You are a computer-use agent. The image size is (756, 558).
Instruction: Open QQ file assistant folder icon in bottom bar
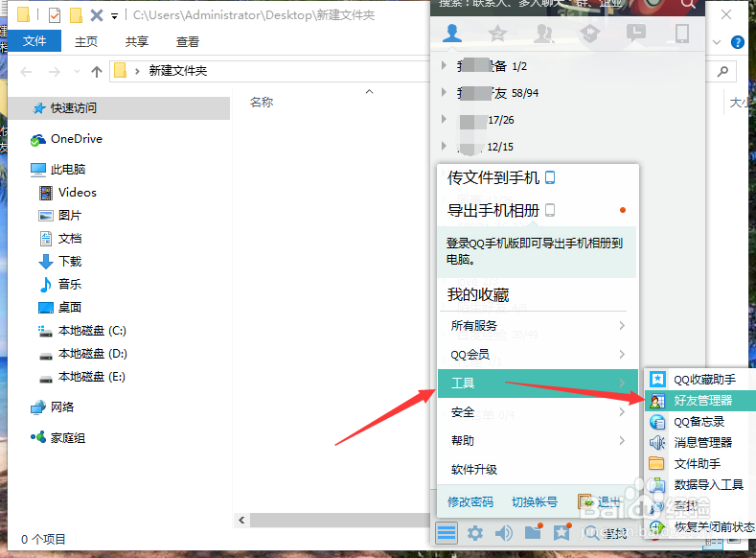(533, 532)
